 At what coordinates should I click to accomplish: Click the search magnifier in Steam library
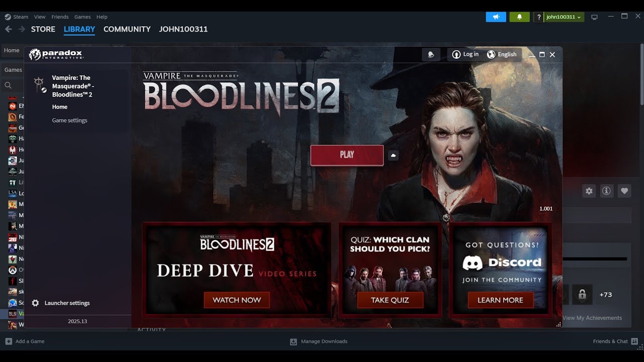8,85
